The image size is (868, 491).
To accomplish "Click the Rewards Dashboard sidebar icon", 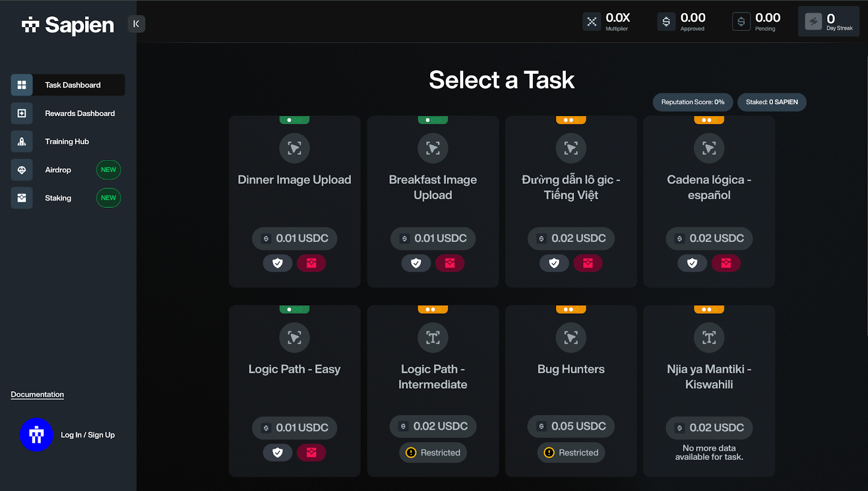I will pos(22,113).
